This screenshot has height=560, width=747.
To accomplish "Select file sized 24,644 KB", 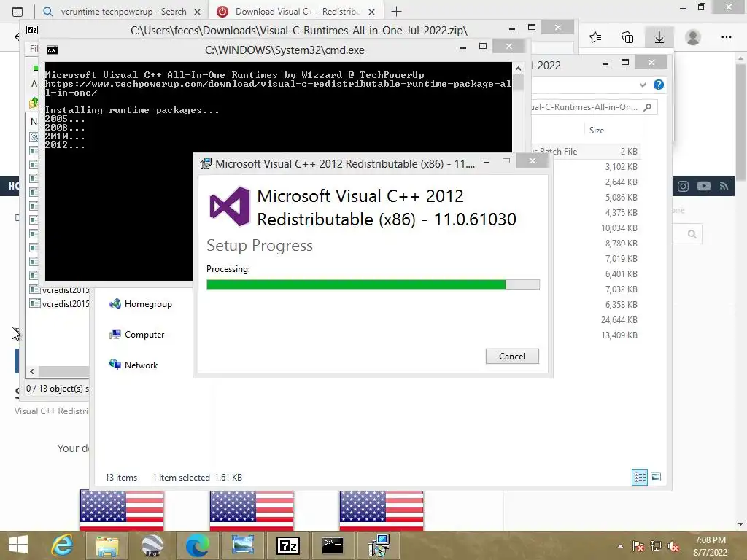I will (619, 320).
